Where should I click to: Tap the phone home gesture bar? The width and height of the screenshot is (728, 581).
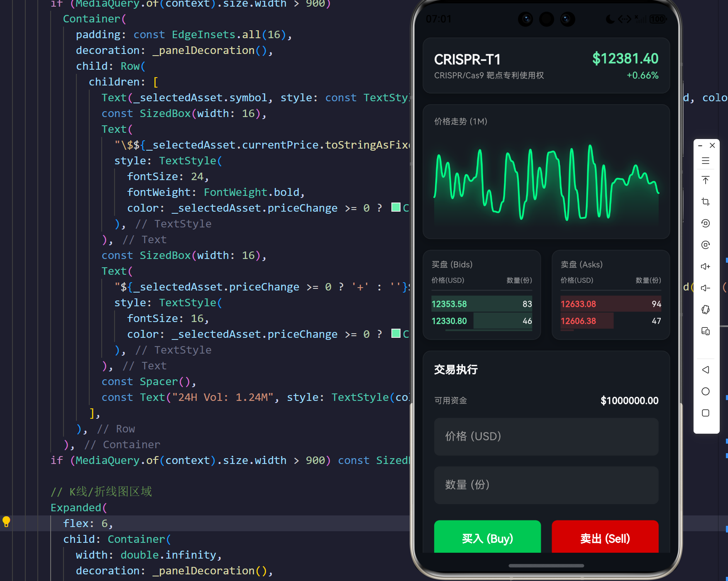pyautogui.click(x=546, y=566)
